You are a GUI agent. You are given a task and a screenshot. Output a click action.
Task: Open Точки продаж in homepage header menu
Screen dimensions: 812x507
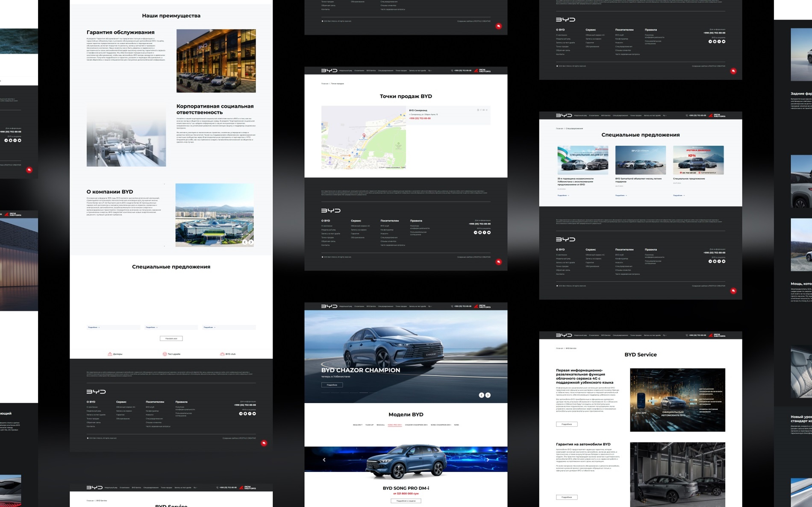(x=401, y=306)
